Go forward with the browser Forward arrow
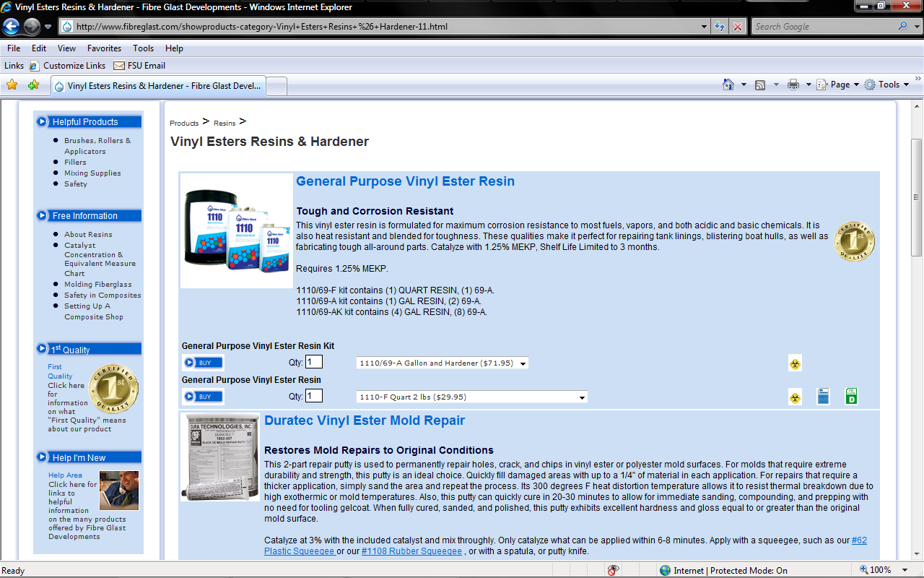924x578 pixels. click(x=32, y=27)
